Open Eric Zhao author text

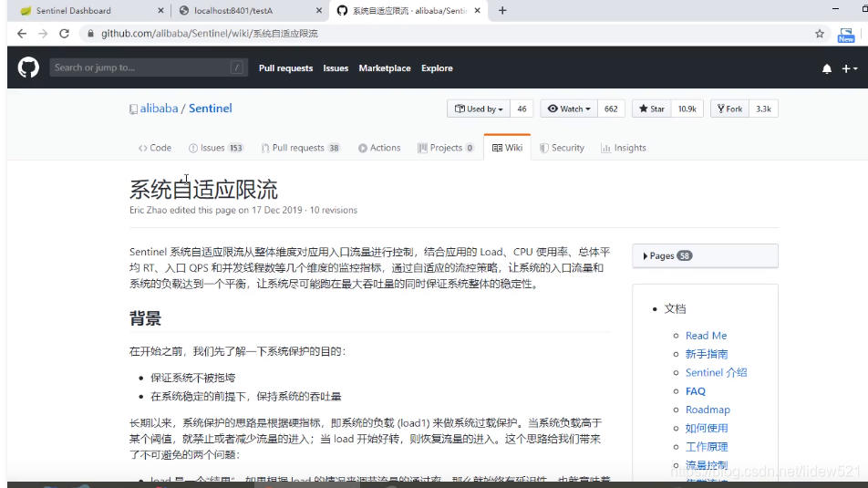149,210
